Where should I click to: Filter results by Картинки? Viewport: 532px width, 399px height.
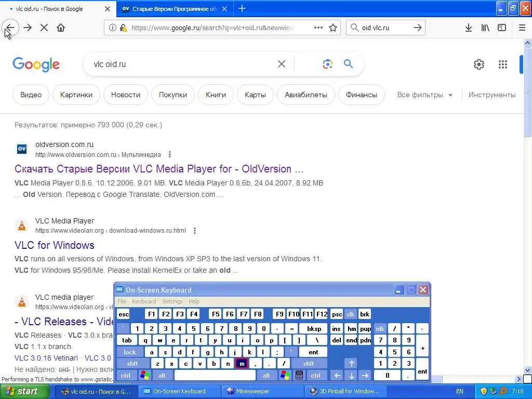76,95
